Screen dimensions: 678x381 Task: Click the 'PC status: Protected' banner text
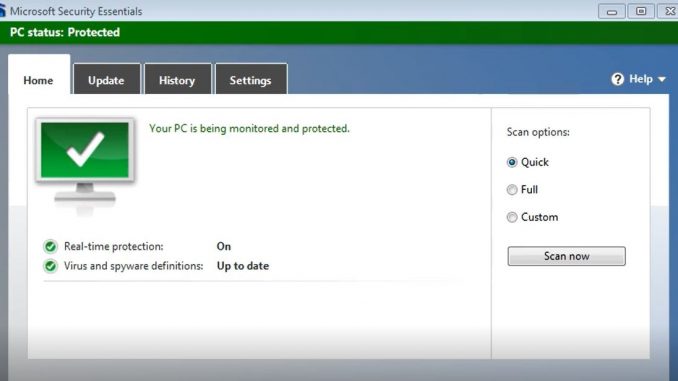tap(65, 32)
